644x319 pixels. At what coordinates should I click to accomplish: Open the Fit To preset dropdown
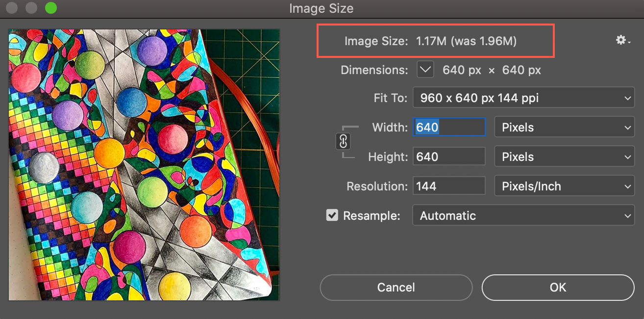point(522,98)
